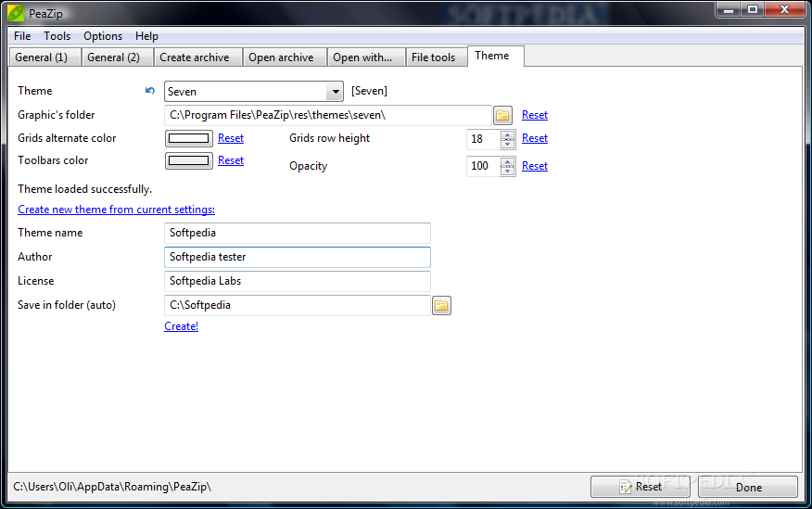Click the [Seven] label next to dropdown
The image size is (812, 509).
coord(369,91)
